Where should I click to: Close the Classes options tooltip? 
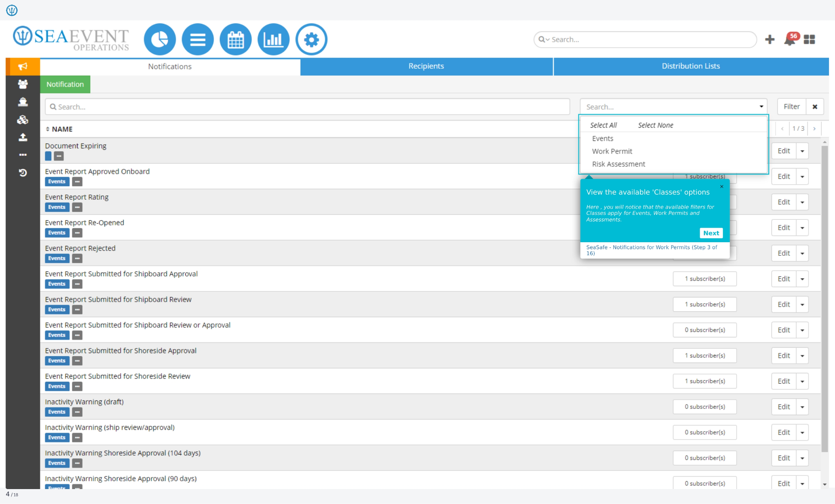click(722, 187)
